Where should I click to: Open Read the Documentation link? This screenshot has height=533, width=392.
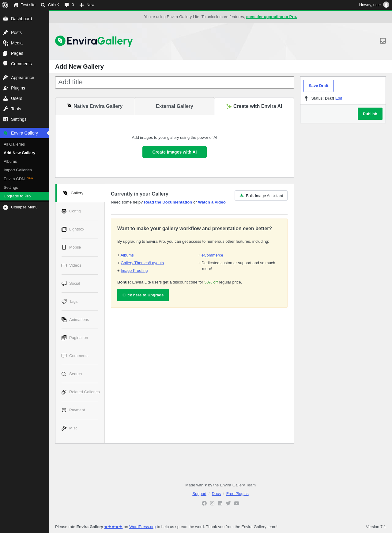point(168,202)
